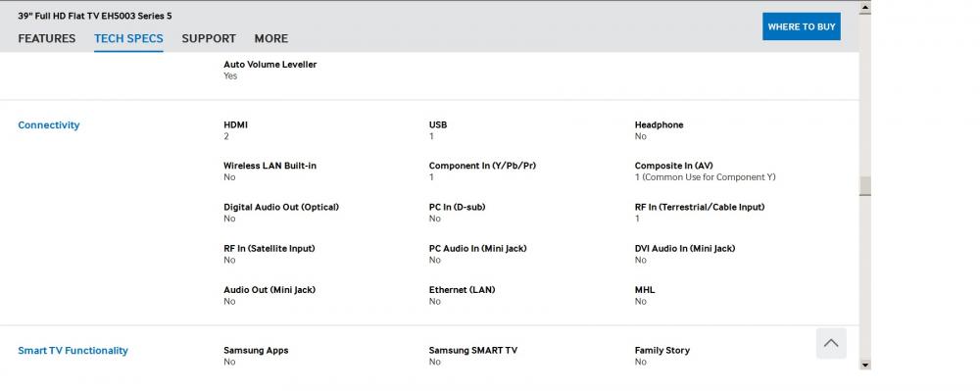Click the back-to-top chevron icon
Screen dimensions: 980x391
click(831, 343)
